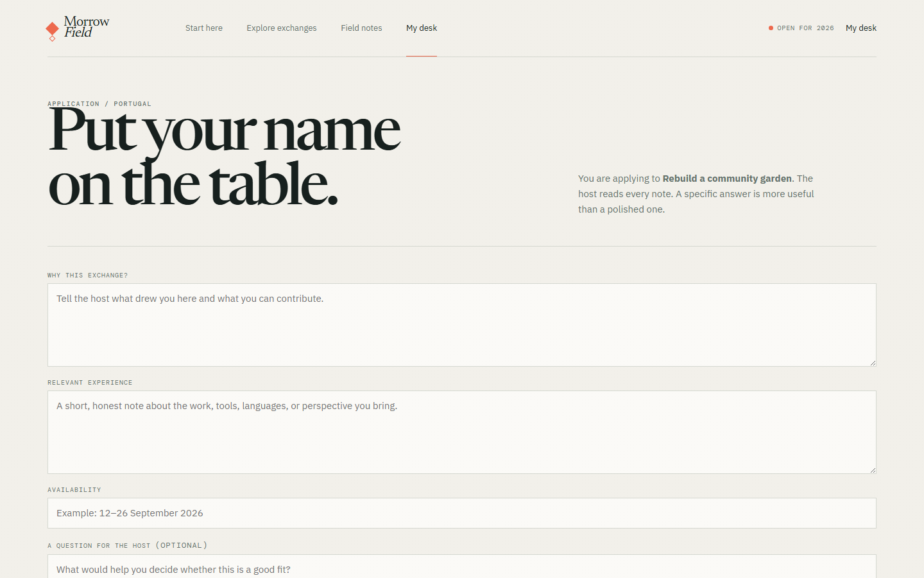Click the Application / Portugal breadcrumb text
The image size is (924, 578).
pos(99,103)
